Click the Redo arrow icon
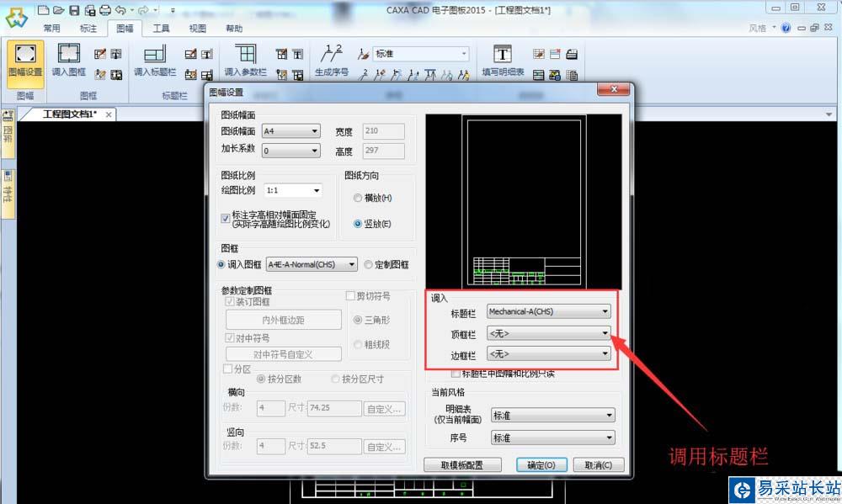842x504 pixels. click(143, 10)
